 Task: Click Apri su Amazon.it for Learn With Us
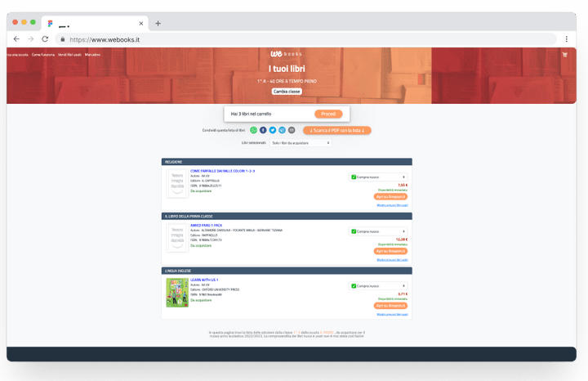pyautogui.click(x=390, y=306)
